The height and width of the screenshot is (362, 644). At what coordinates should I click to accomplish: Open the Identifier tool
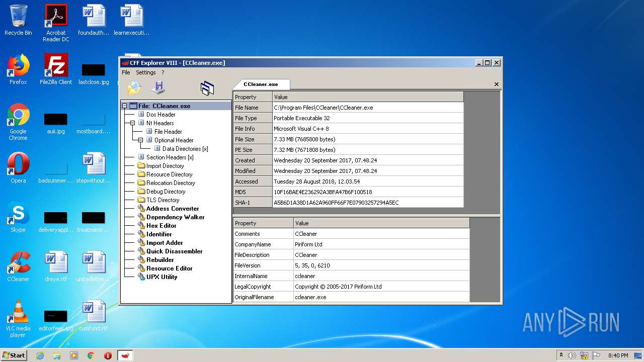point(159,234)
